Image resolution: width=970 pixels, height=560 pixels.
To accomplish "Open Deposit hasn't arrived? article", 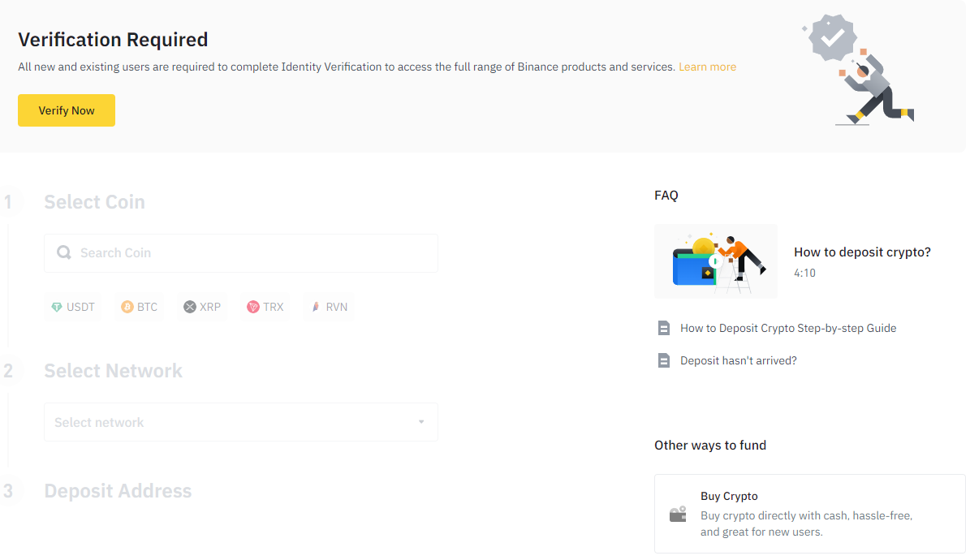I will [x=738, y=360].
